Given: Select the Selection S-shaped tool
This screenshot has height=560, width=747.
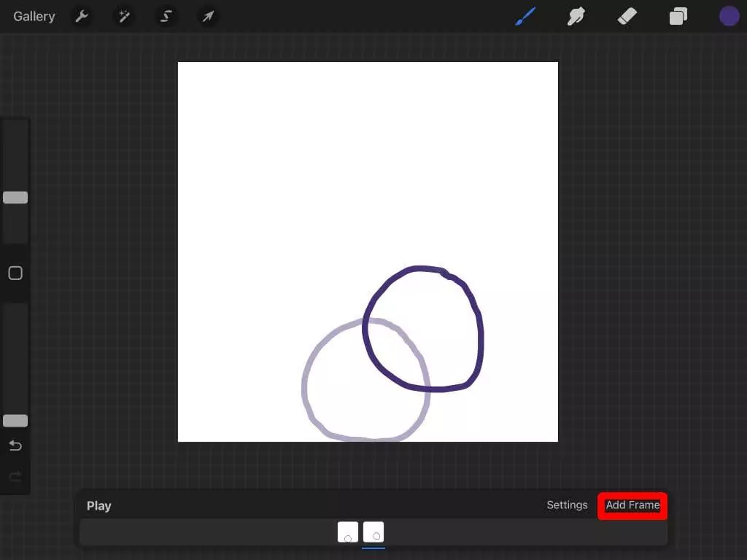Looking at the screenshot, I should click(166, 16).
